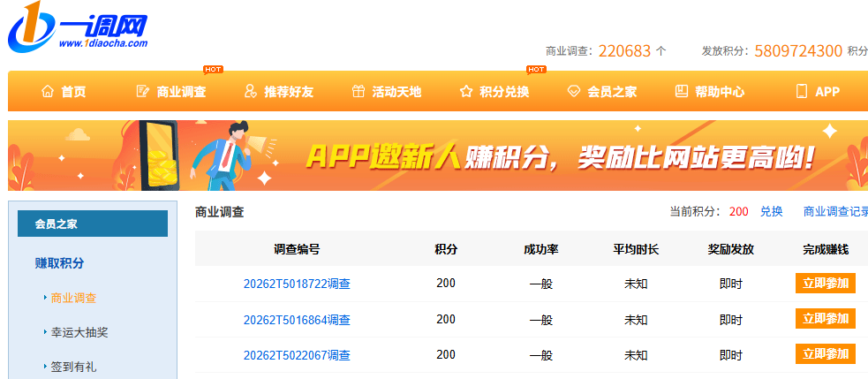868x379 pixels.
Task: Open the 活动天地 menu item
Action: coord(396,92)
